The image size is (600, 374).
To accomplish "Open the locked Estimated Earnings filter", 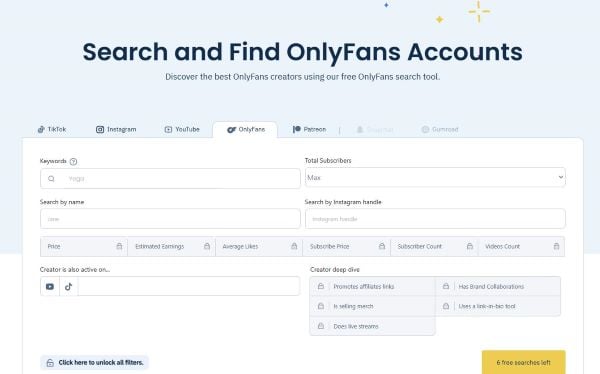I will click(171, 247).
